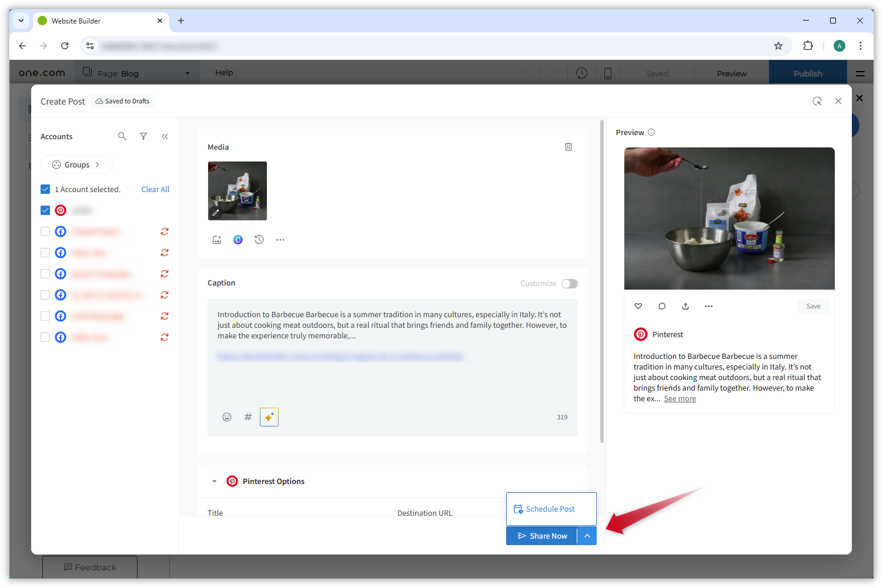Delete the media using the trash icon
Image resolution: width=883 pixels, height=588 pixels.
(568, 146)
